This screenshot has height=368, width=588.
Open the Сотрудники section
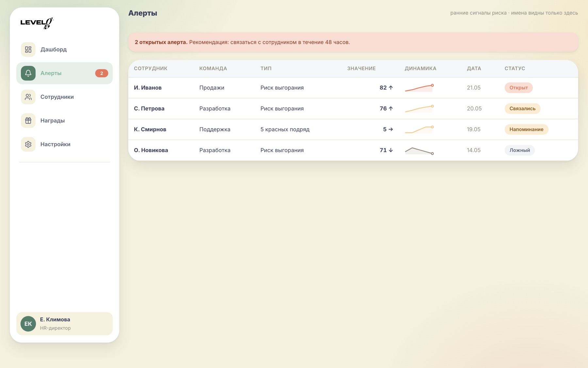(x=64, y=97)
